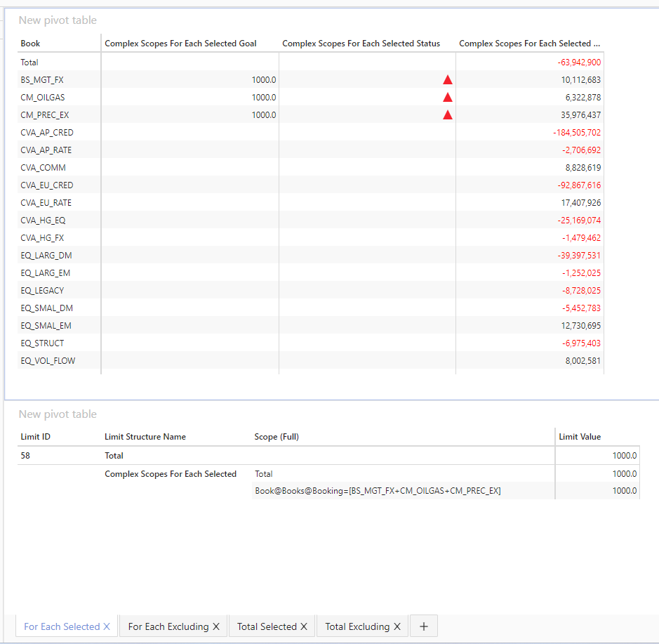Click the Scope (Full) column header
659x644 pixels.
[277, 437]
